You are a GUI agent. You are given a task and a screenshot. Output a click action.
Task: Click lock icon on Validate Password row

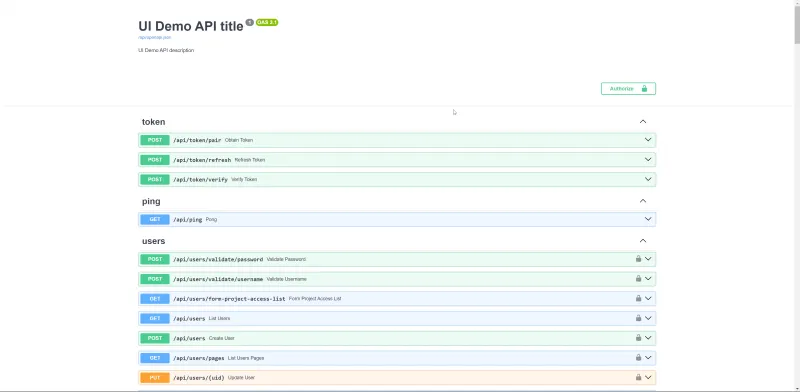click(x=638, y=259)
